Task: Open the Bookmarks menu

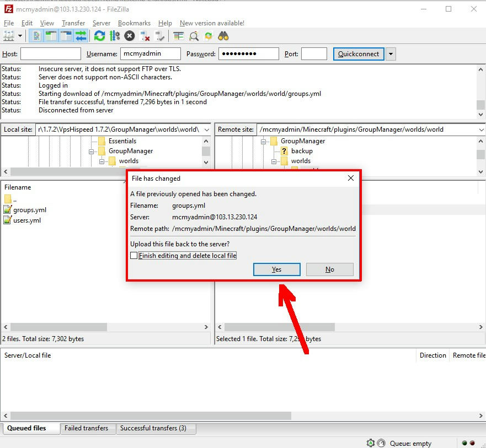Action: pos(134,23)
